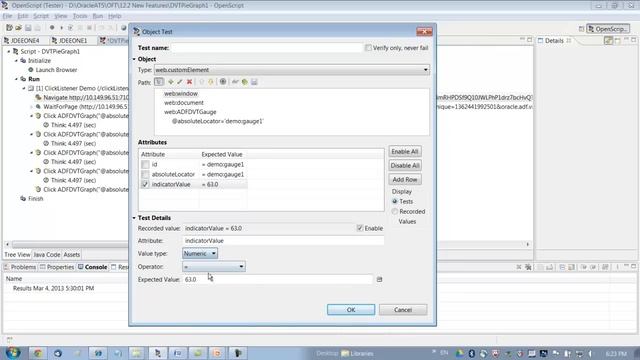Click the round capture icon in Path toolbar
Screen dimensions: 640x360
tap(223, 82)
